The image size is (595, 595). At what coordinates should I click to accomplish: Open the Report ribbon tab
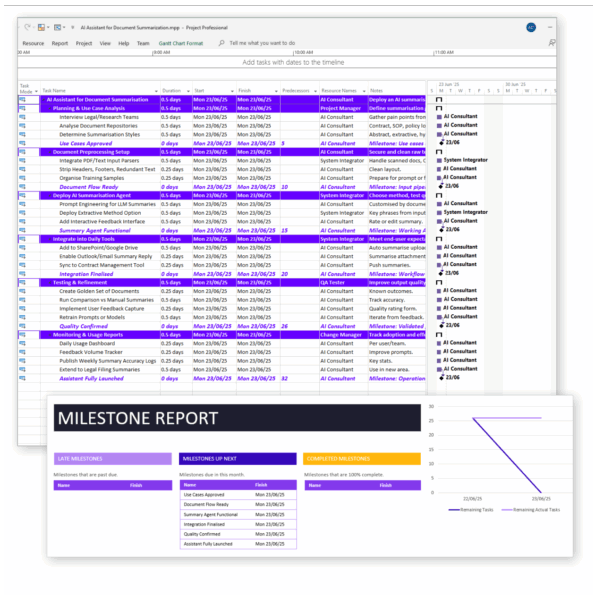(x=60, y=43)
